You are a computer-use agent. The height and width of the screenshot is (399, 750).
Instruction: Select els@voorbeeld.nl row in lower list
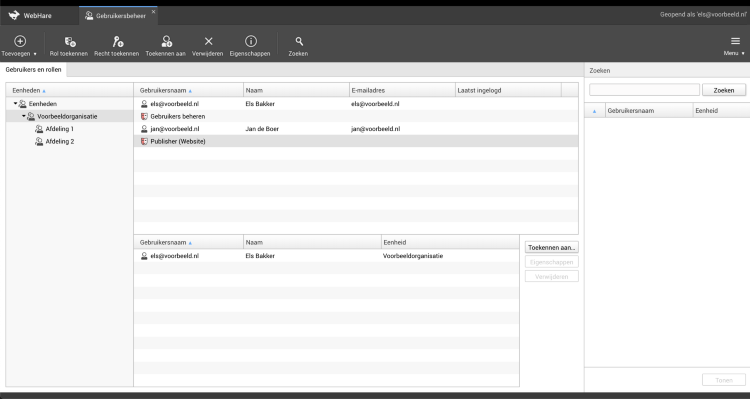327,256
